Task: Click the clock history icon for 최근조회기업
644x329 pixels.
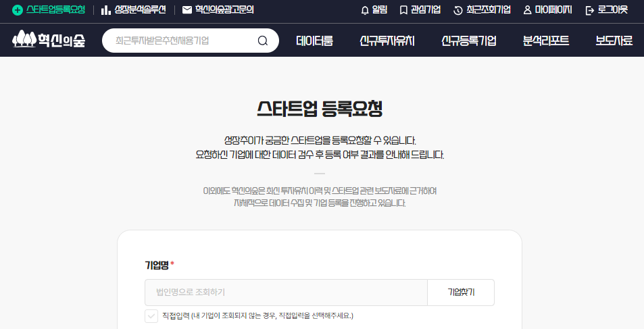Action: (x=458, y=10)
